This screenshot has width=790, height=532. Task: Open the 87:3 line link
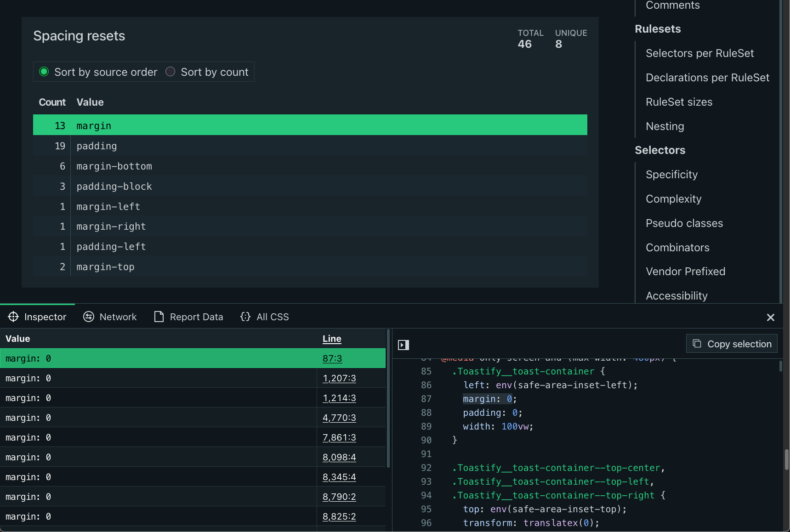tap(332, 358)
